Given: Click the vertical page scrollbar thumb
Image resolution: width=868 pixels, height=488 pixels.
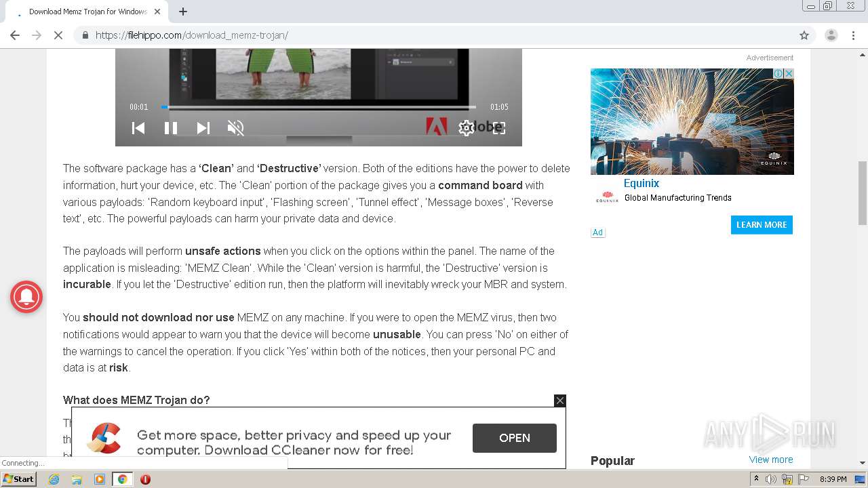Looking at the screenshot, I should pyautogui.click(x=863, y=192).
